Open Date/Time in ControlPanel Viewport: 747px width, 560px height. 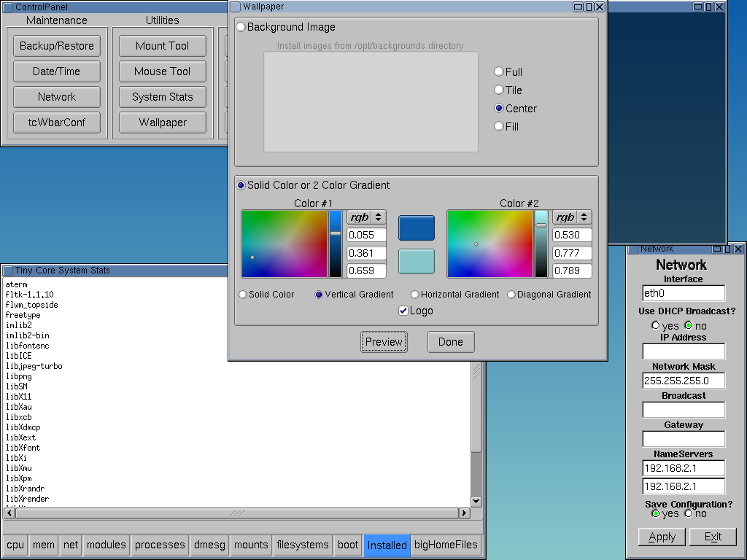pyautogui.click(x=57, y=71)
